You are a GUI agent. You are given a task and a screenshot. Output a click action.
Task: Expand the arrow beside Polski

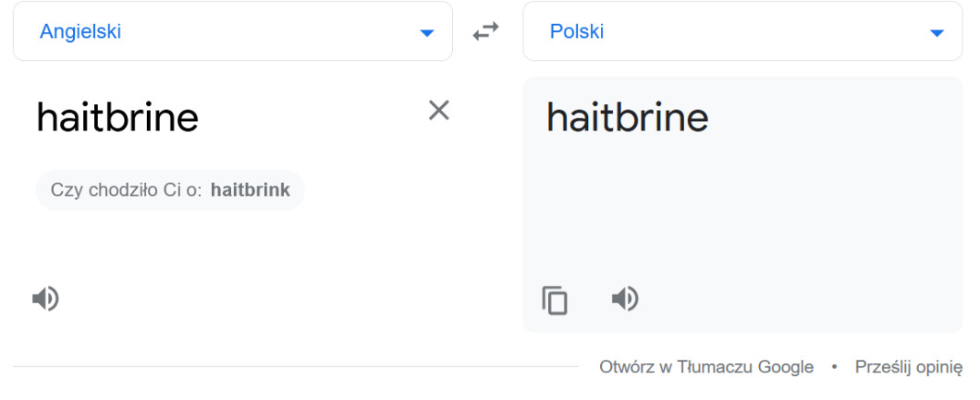[937, 33]
